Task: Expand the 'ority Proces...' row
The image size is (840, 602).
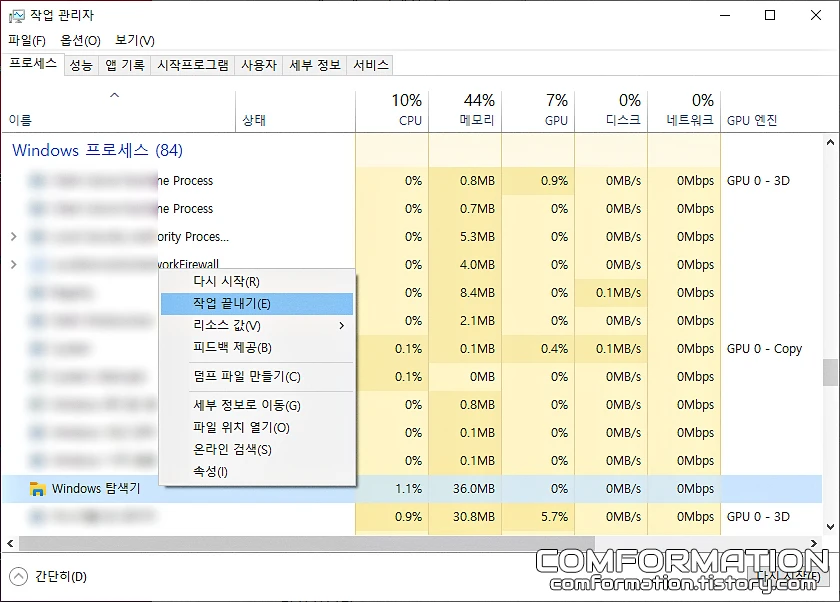Action: pos(14,236)
